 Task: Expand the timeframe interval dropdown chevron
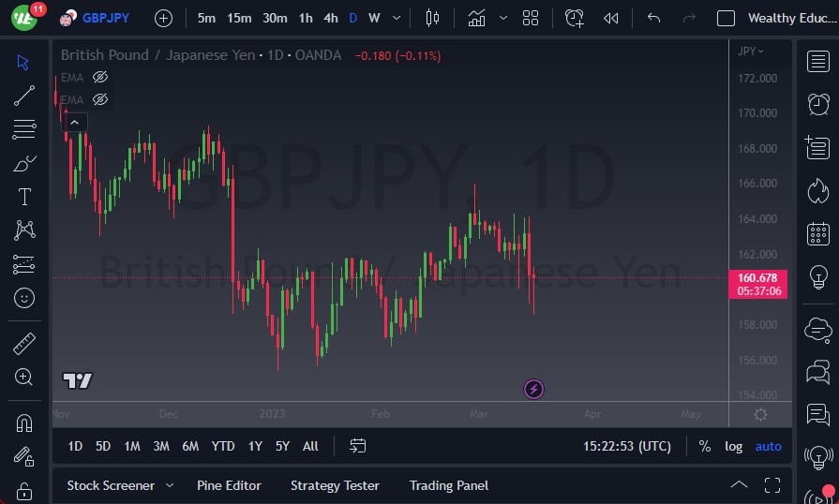pyautogui.click(x=397, y=18)
